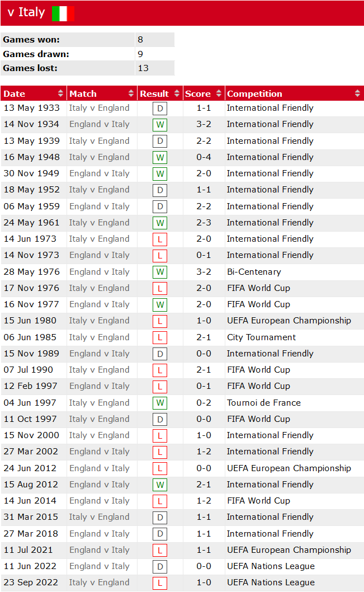Click the W badge for the Bi-Centenary match
This screenshot has height=592, width=364.
160,272
